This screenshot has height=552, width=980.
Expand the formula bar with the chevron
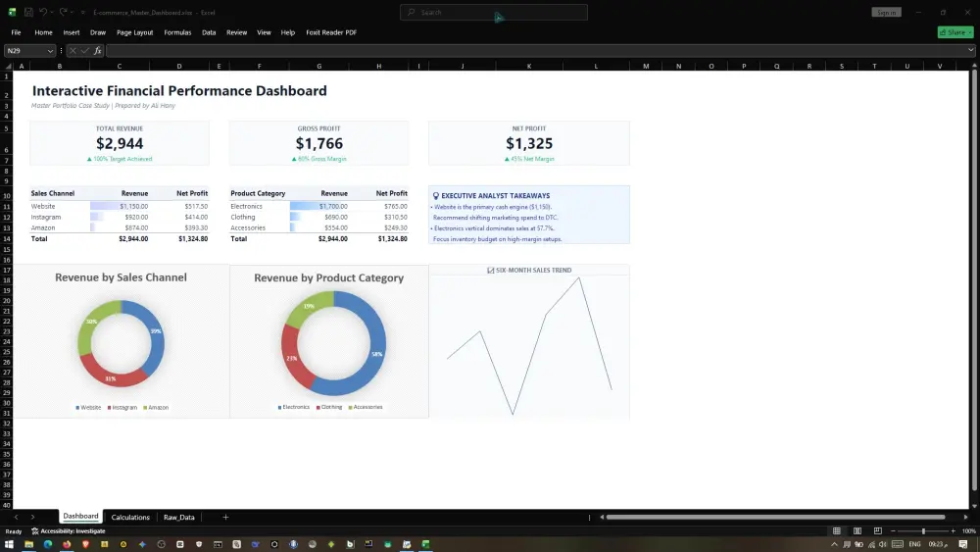[970, 50]
